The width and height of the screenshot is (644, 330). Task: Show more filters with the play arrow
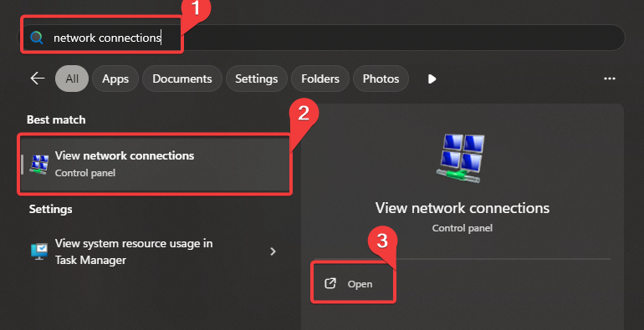432,79
